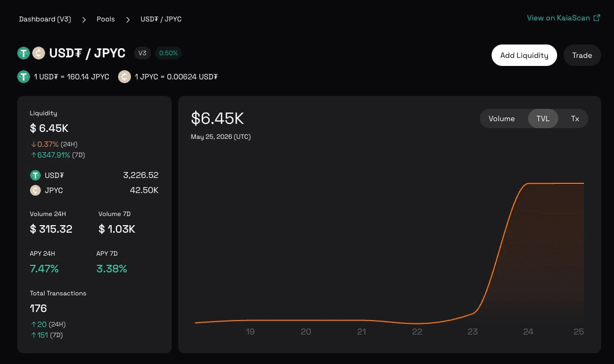Click Liquidity value $ 6.45K
Viewport: 614px width, 364px height.
49,128
